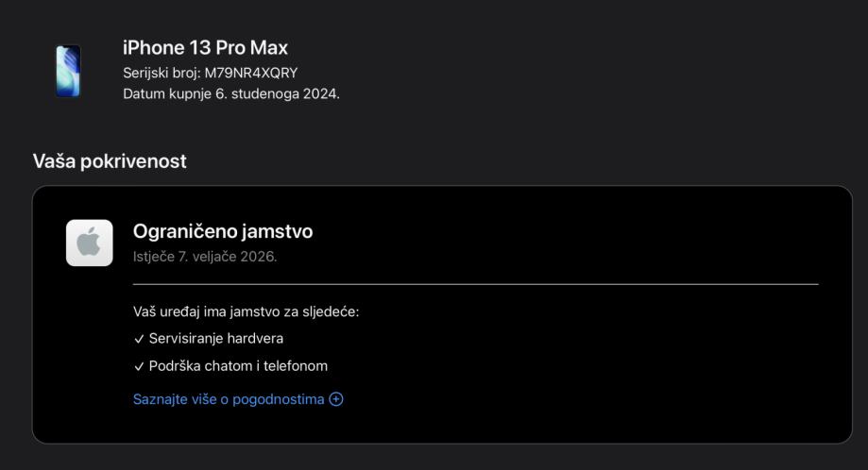This screenshot has width=868, height=470.
Task: Open the 'Saznajte više o pogodnostima' link
Action: pos(229,399)
